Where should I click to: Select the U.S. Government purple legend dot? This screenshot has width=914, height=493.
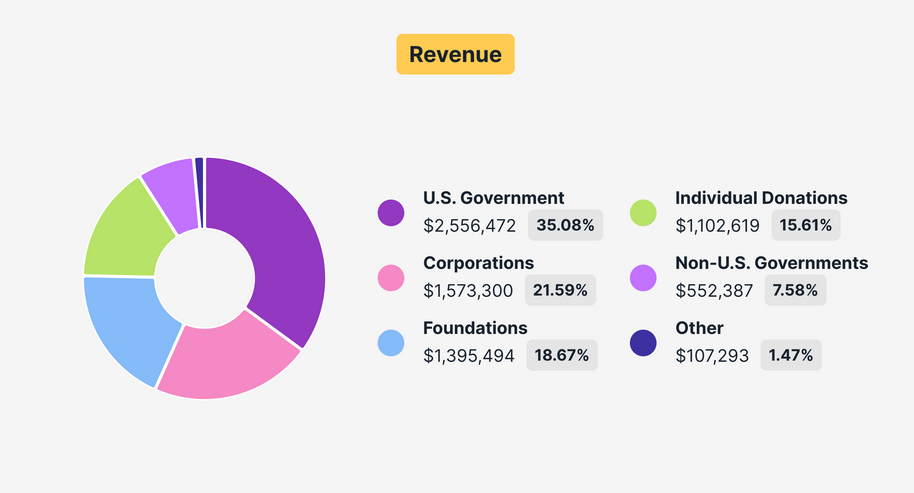(x=390, y=212)
